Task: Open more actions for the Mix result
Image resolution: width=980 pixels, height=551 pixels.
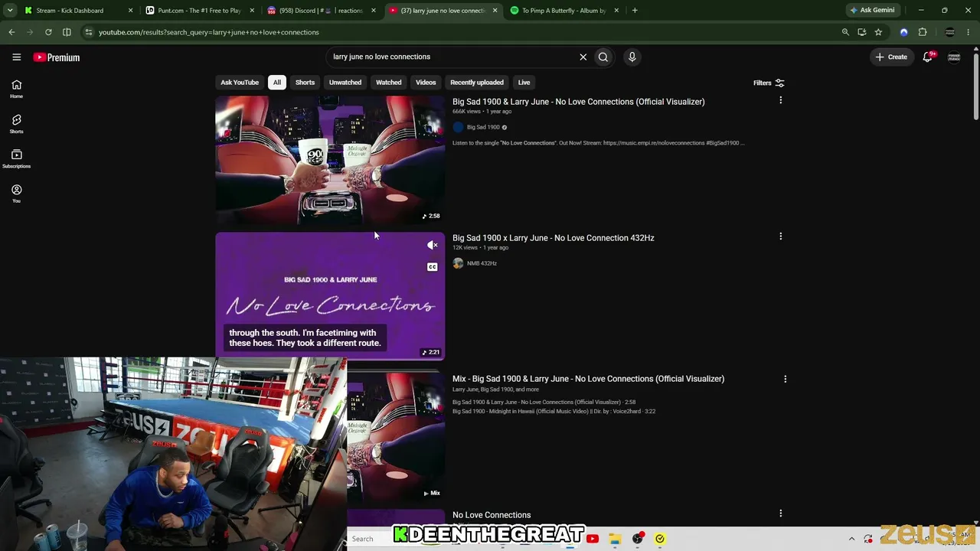Action: [x=785, y=379]
